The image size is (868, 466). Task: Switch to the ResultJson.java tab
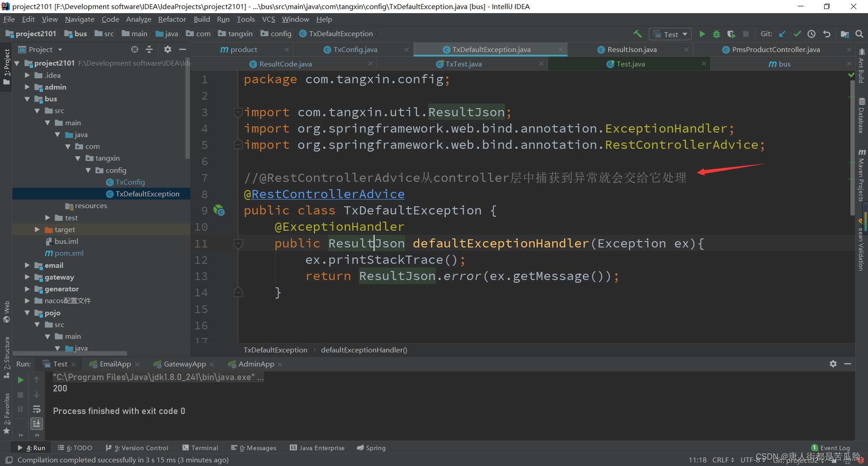click(632, 49)
